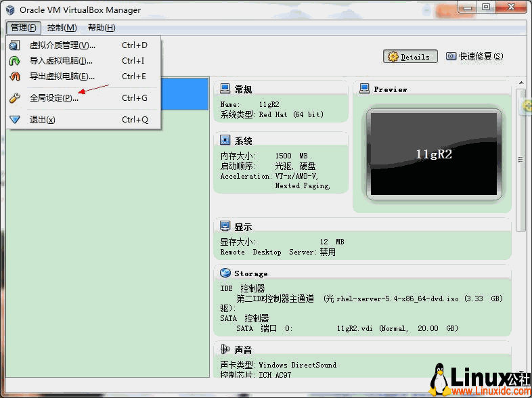
Task: Click the ICH AC97 controller value
Action: coord(275,375)
